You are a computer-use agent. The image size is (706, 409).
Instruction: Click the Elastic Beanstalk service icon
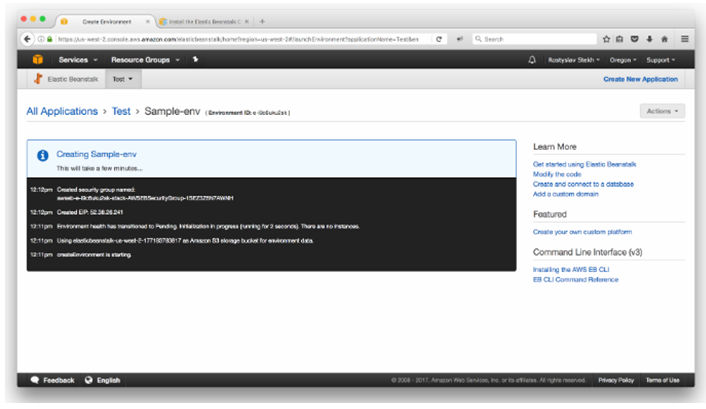coord(38,79)
